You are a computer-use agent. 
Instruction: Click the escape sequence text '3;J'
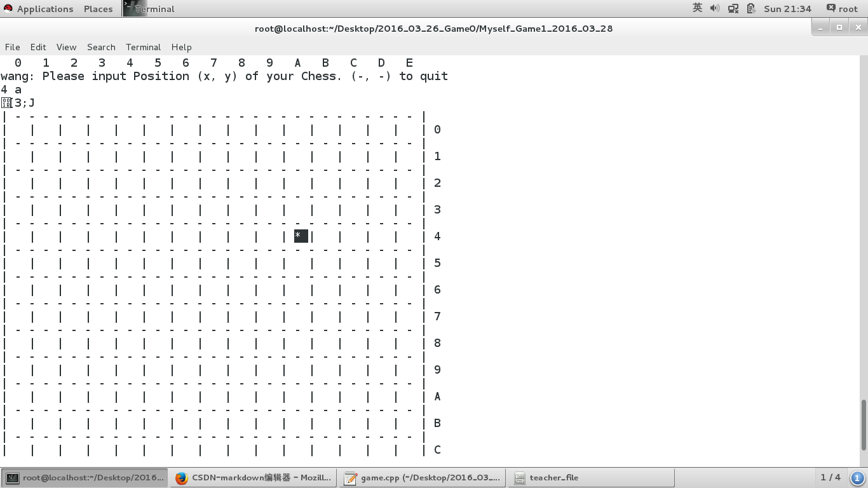coord(25,103)
